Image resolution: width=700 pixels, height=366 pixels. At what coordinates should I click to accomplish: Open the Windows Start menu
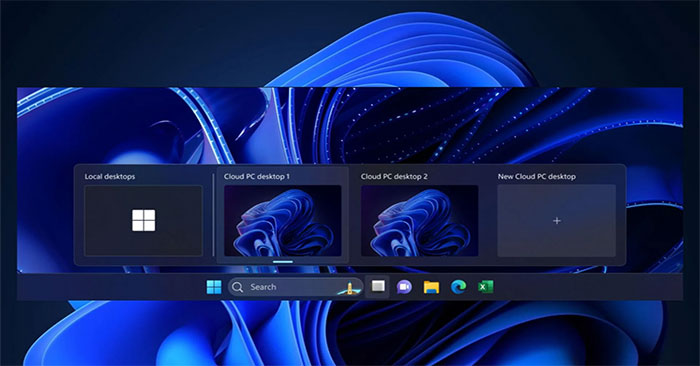point(214,287)
